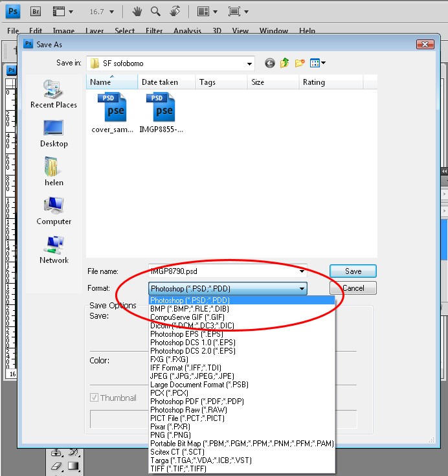Select the IMGP8855 PSD file
This screenshot has height=476, width=448.
point(161,113)
